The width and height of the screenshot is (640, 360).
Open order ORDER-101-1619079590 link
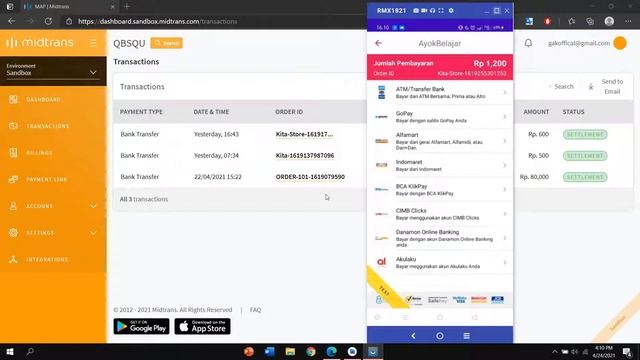[x=310, y=177]
